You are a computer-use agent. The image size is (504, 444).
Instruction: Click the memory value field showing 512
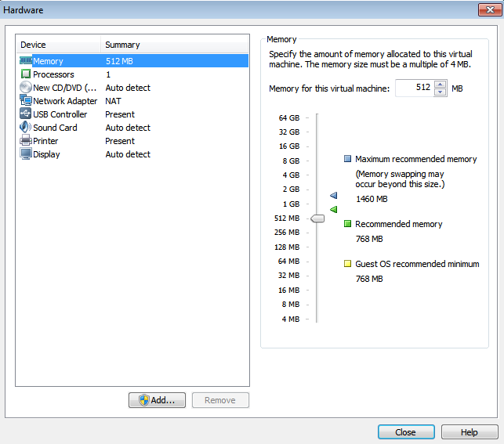pos(415,88)
